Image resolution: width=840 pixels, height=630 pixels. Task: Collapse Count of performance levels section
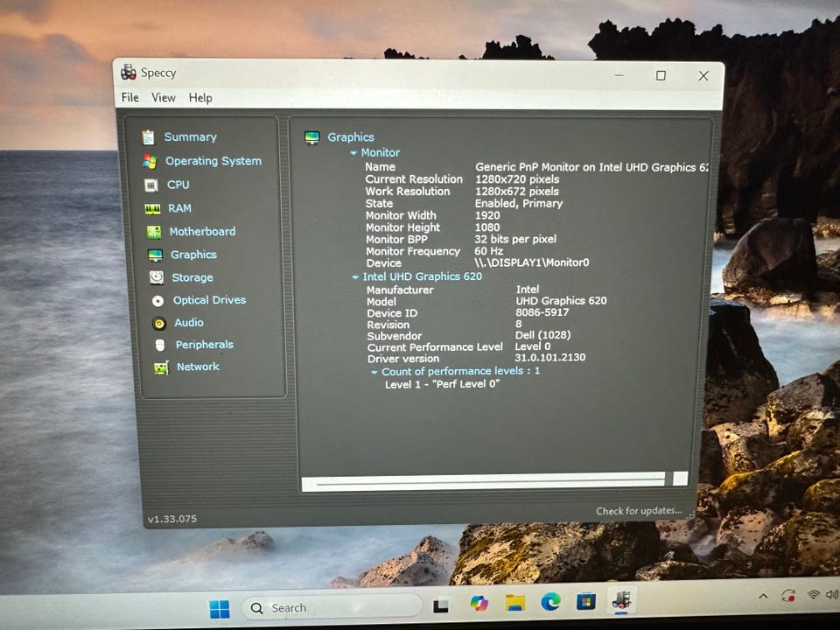click(x=374, y=373)
